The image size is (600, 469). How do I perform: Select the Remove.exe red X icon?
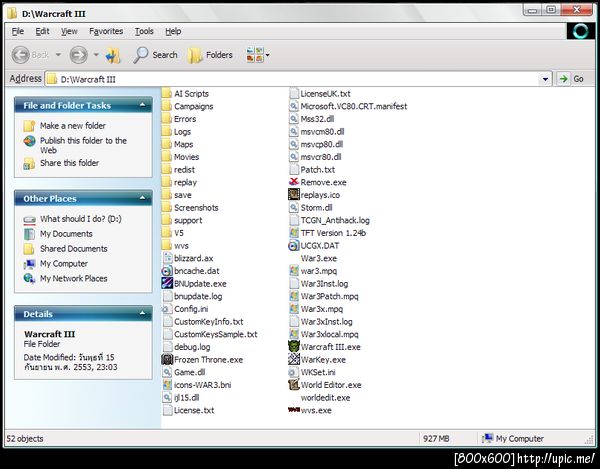click(293, 182)
